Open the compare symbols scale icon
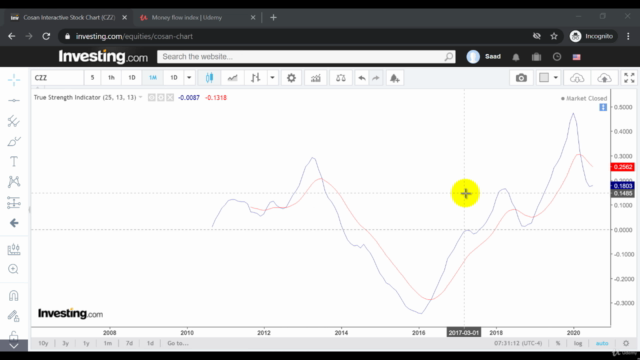The image size is (640, 360). coord(340,78)
